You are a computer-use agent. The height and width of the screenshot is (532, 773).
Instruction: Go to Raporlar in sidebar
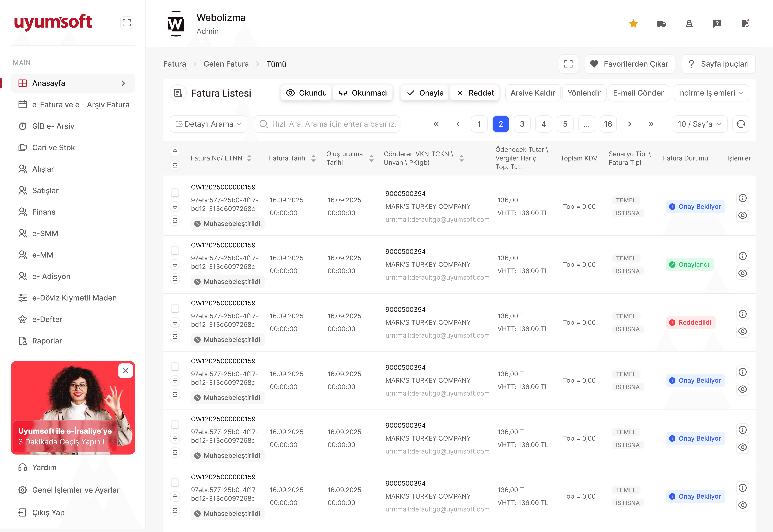coord(47,341)
